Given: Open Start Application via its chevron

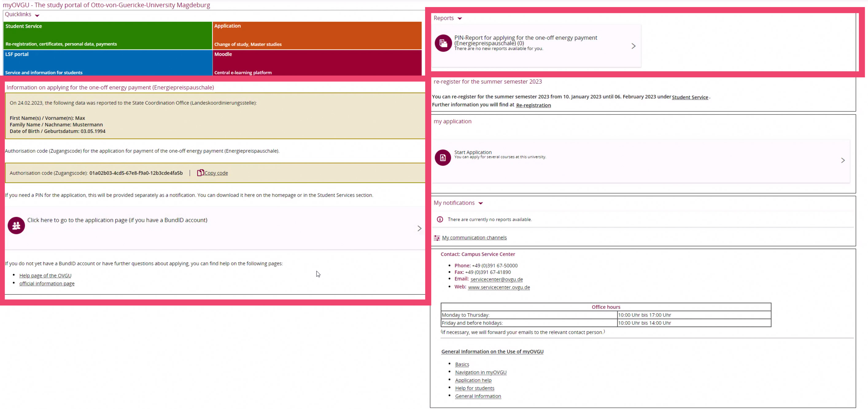Looking at the screenshot, I should pos(843,161).
